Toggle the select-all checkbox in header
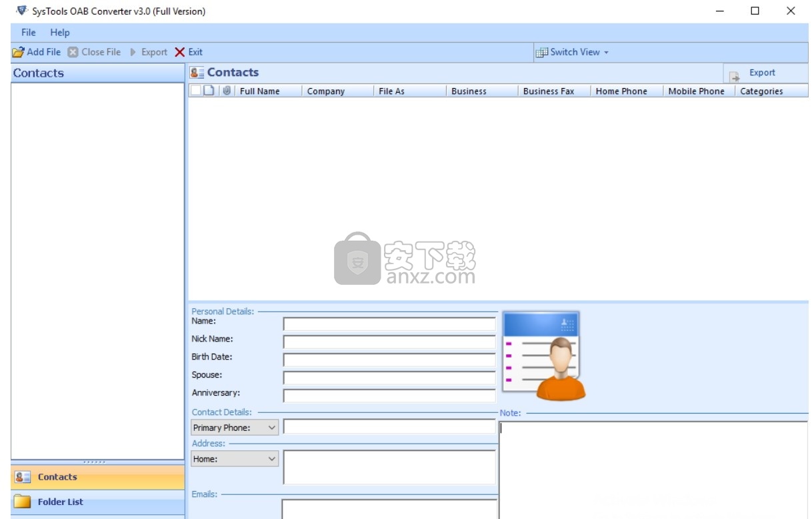812x519 pixels. [195, 91]
